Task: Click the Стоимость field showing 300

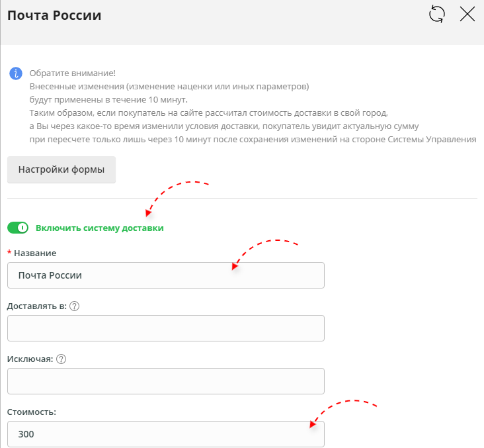Action: [x=165, y=434]
